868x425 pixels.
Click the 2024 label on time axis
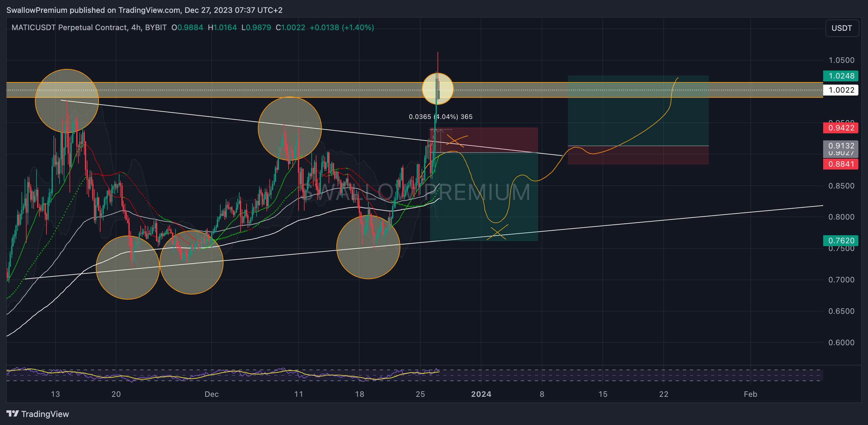(x=481, y=394)
